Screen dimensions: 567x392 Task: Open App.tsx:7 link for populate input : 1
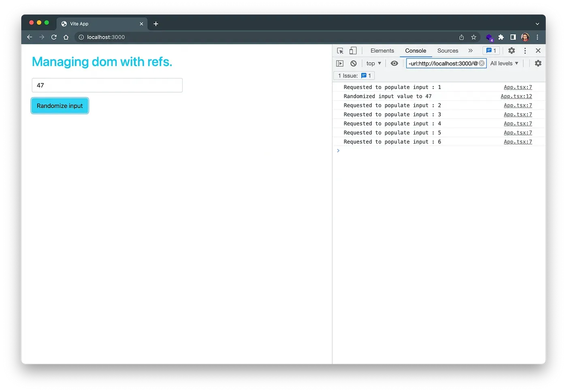click(518, 87)
